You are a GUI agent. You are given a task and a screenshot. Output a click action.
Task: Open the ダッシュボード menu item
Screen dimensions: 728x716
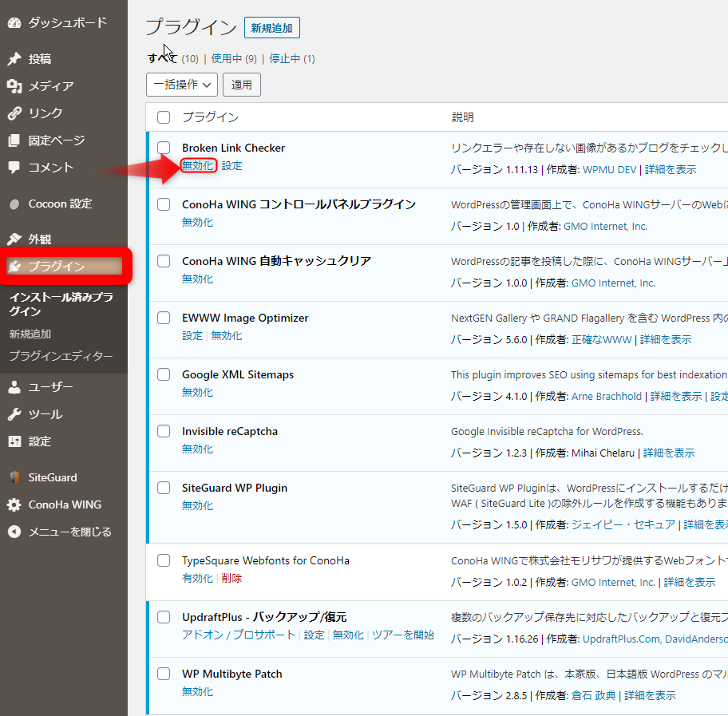[x=67, y=22]
